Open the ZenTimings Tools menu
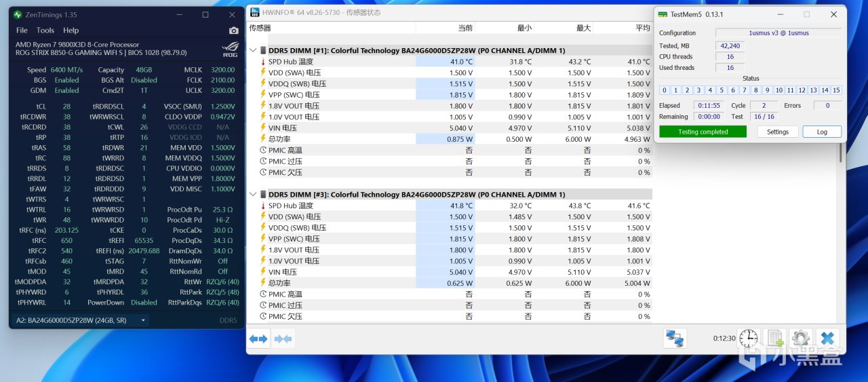Screen dimensions: 868x382 coord(45,31)
